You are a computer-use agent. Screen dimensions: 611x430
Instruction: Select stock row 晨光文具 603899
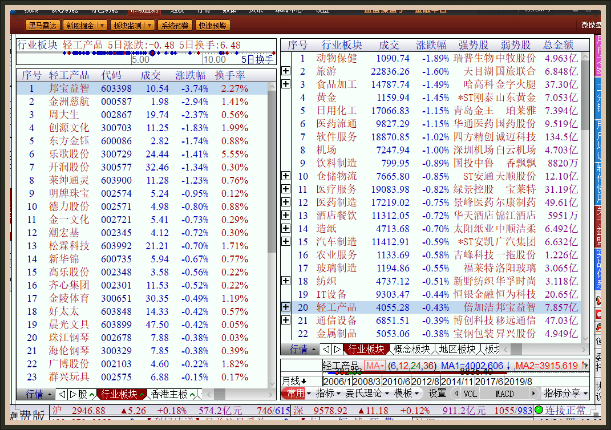click(142, 324)
